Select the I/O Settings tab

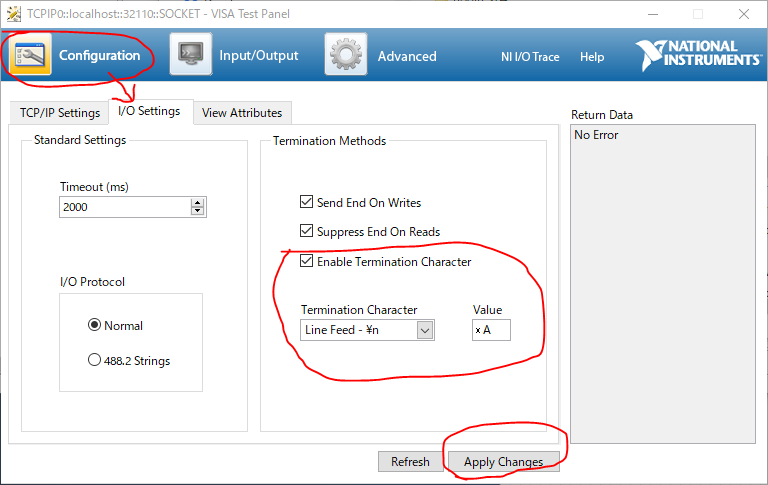click(149, 111)
